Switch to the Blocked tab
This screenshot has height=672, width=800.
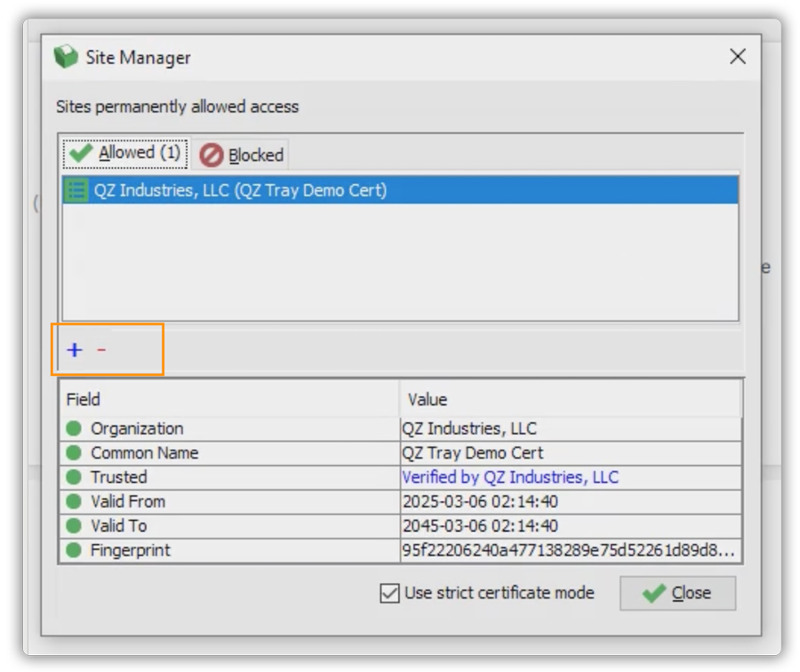[x=241, y=155]
